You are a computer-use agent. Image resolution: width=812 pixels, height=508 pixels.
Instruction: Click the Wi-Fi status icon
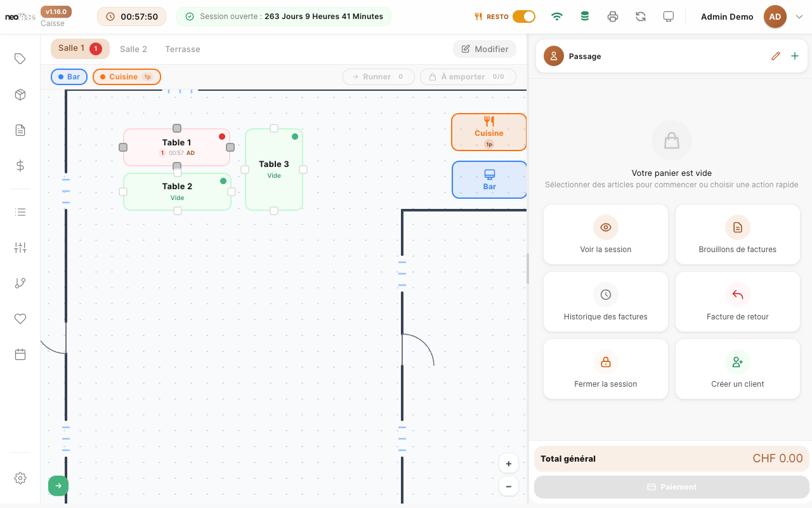coord(557,17)
